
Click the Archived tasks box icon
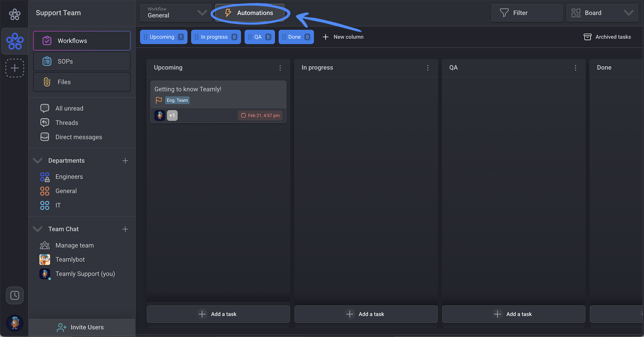(x=588, y=37)
